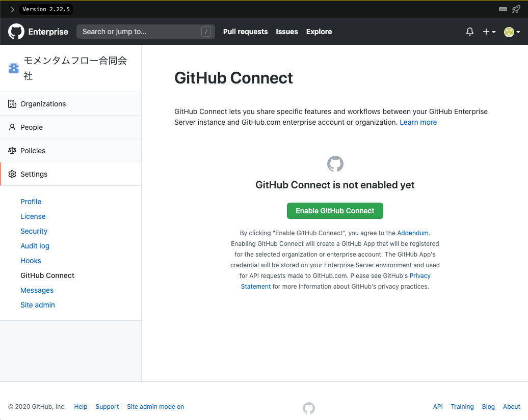Click the © 2020 GitHub, Inc. text
Screen dimensions: 528x420
point(37,407)
